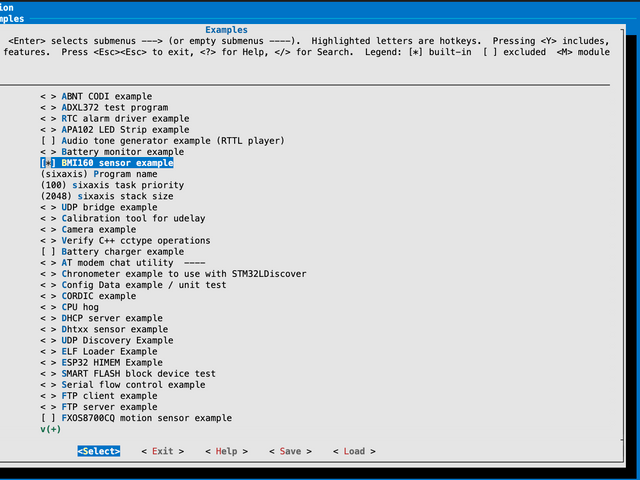Toggle the ABNT CODI example option
The image size is (640, 480).
[x=96, y=96]
